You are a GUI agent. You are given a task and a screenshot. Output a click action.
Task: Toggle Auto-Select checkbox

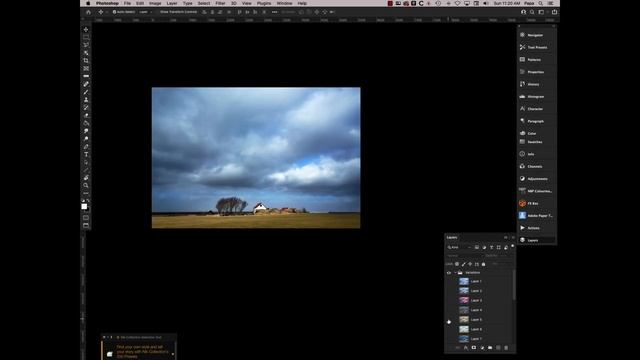tap(114, 12)
